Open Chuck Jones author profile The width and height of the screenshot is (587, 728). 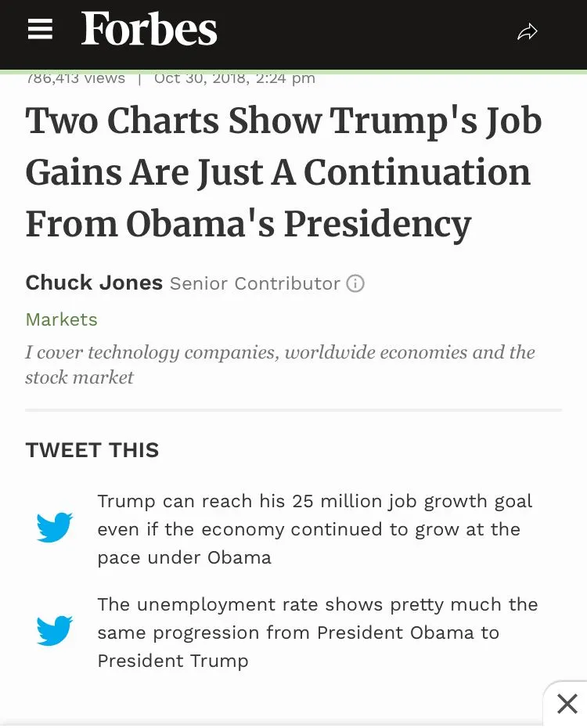[94, 283]
